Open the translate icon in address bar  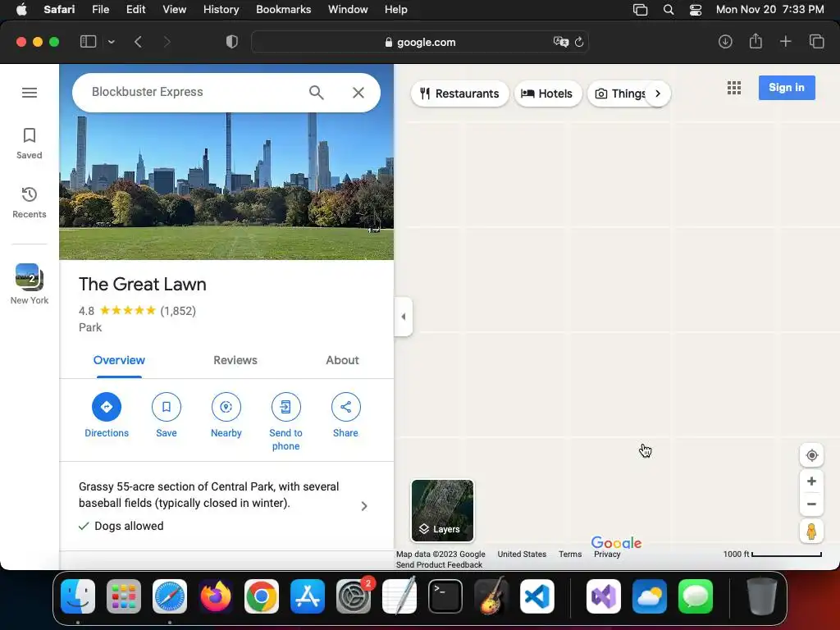[560, 42]
